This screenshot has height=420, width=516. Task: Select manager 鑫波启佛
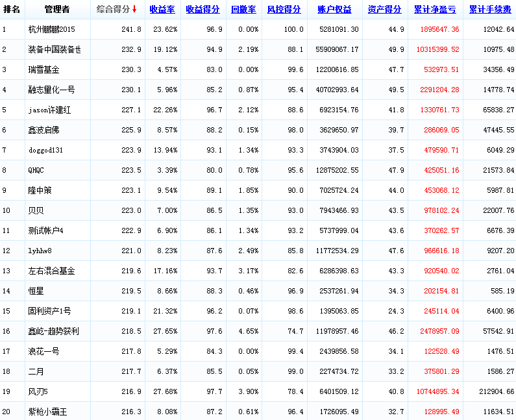click(43, 130)
